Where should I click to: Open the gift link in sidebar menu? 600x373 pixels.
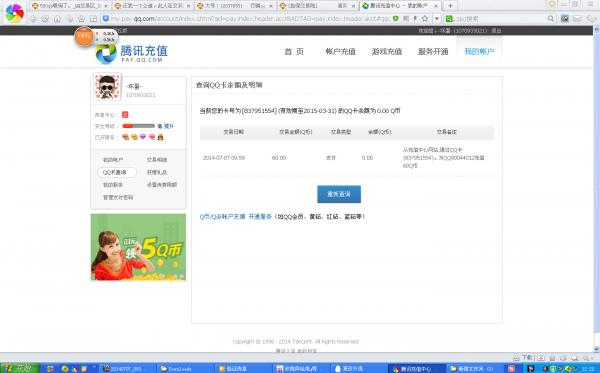157,173
